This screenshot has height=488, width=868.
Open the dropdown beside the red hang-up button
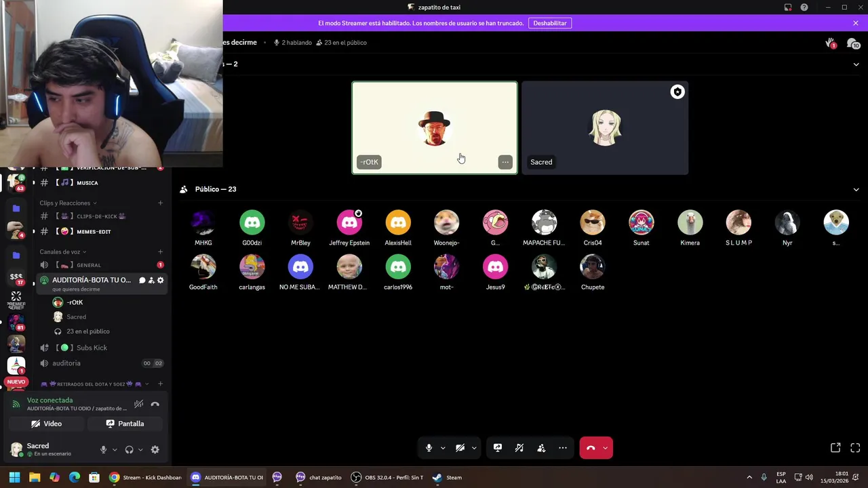coord(605,448)
